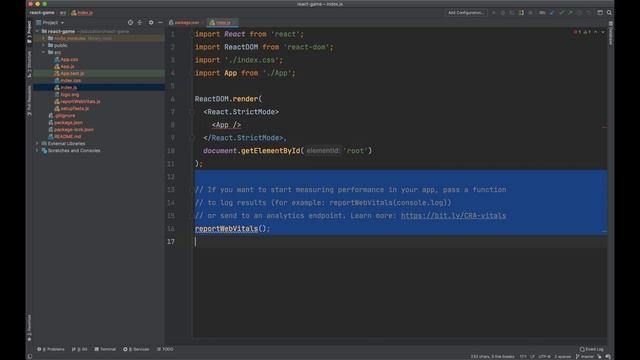Click the tool window quick access icon bottom-left
This screenshot has width=640, height=360.
tap(30, 356)
